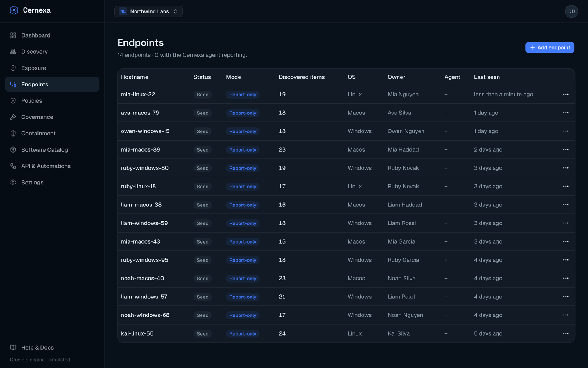588x368 pixels.
Task: Open row actions for kai-linux-55
Action: coord(566,334)
